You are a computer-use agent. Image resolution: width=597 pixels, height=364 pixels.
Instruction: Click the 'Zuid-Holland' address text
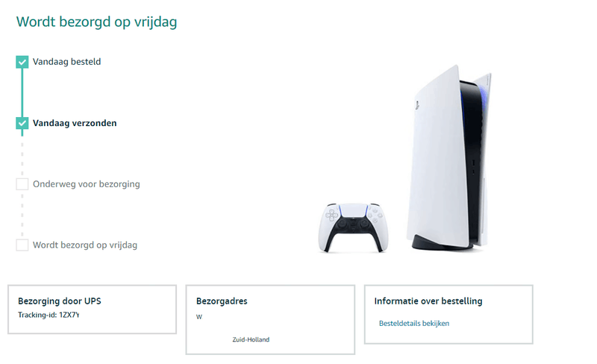coord(251,339)
